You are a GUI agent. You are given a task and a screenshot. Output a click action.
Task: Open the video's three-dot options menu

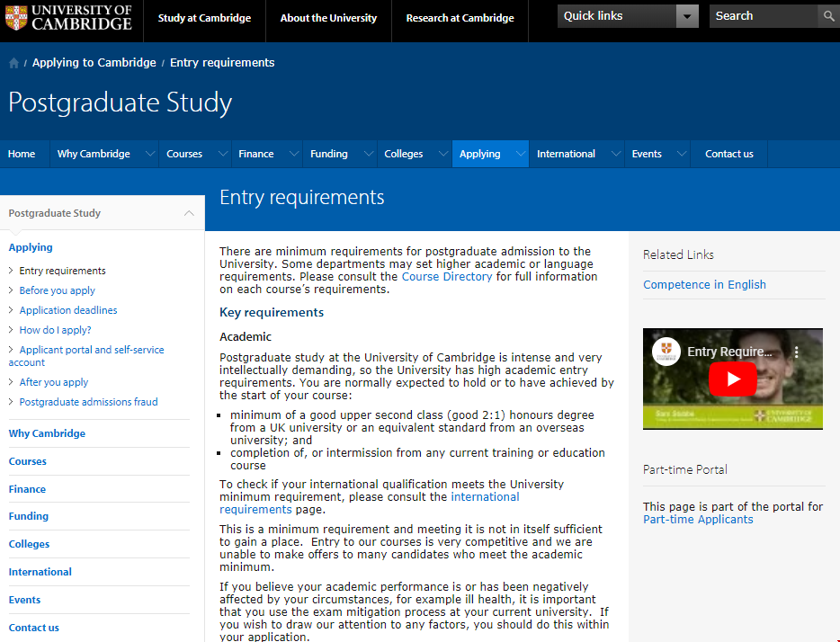tap(796, 352)
